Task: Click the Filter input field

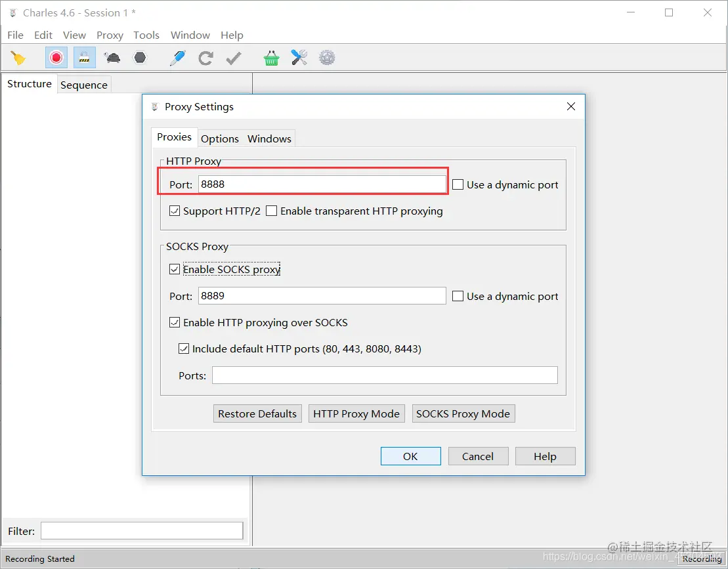Action: click(x=142, y=530)
